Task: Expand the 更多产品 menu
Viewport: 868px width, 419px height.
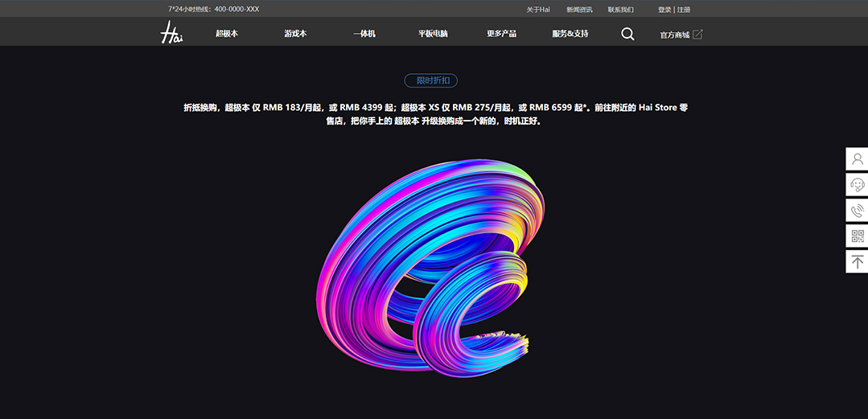Action: click(501, 34)
